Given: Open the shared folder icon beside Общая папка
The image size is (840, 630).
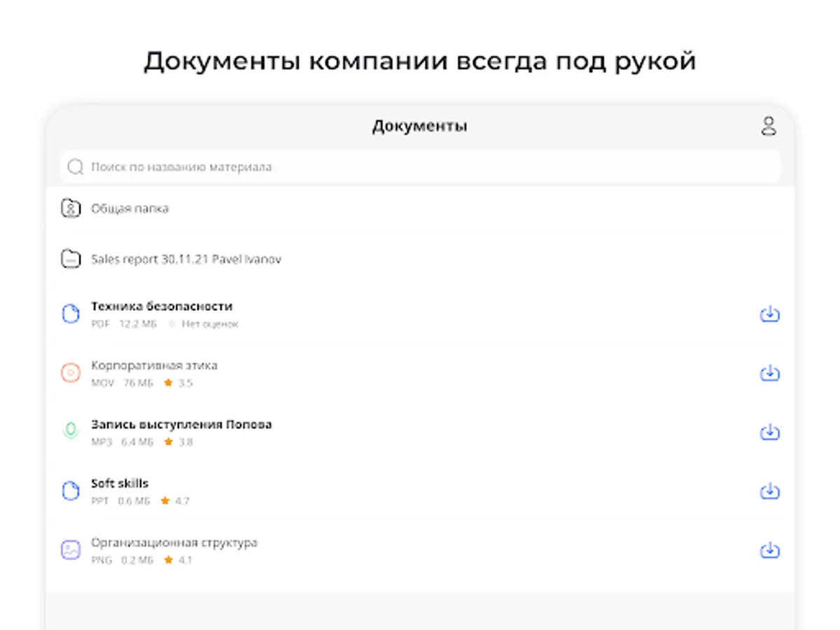Looking at the screenshot, I should [71, 208].
